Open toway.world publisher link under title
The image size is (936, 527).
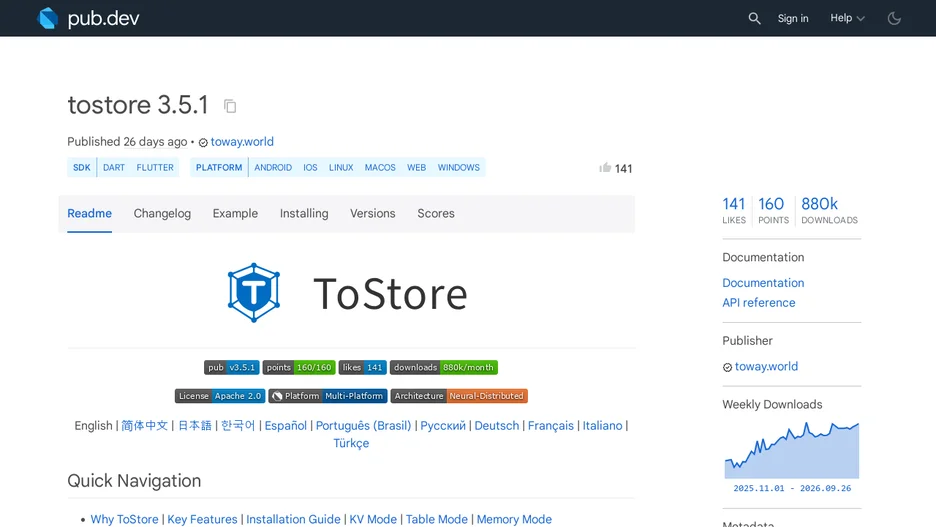click(x=242, y=142)
